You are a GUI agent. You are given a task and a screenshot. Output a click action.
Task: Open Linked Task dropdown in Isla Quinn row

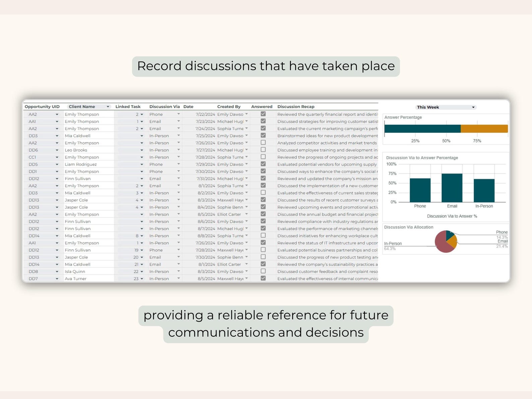click(142, 272)
